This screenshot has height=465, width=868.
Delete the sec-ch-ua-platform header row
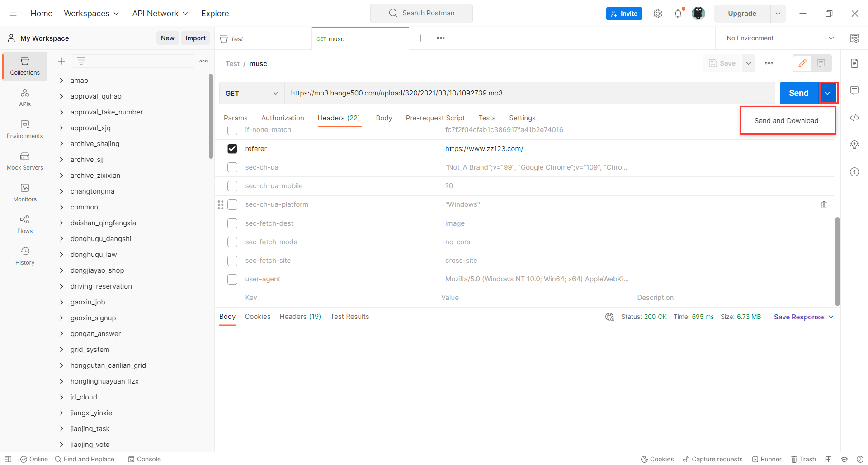(824, 204)
